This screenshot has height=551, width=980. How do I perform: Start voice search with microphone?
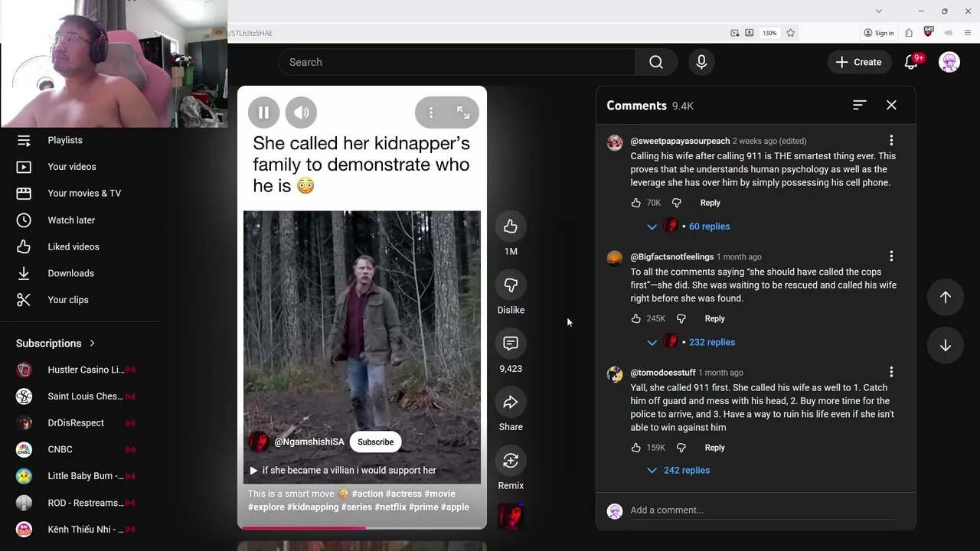coord(701,62)
